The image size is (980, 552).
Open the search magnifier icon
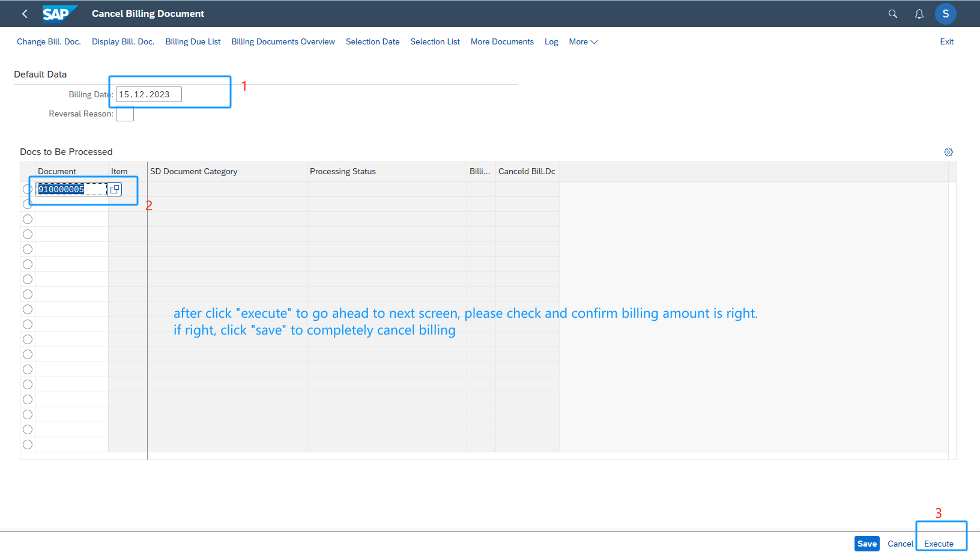point(893,14)
